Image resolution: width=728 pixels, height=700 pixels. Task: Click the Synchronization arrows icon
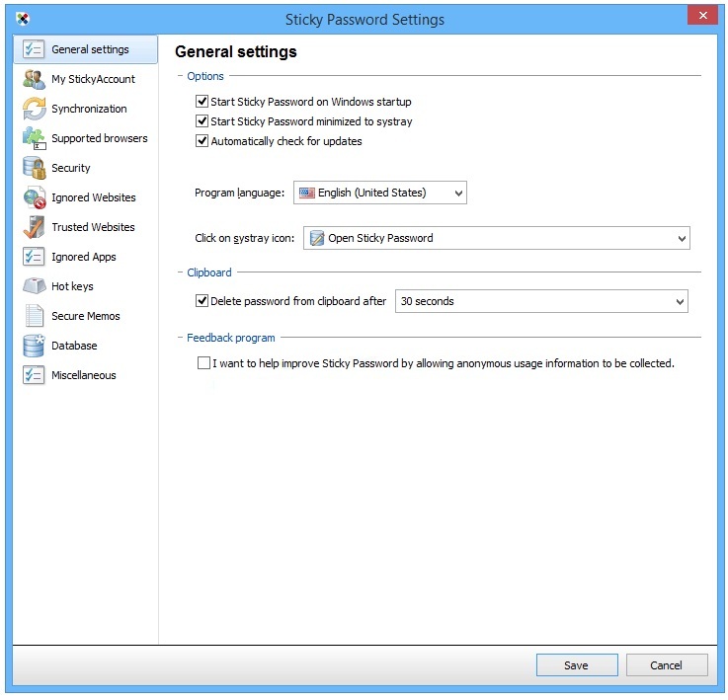[34, 109]
